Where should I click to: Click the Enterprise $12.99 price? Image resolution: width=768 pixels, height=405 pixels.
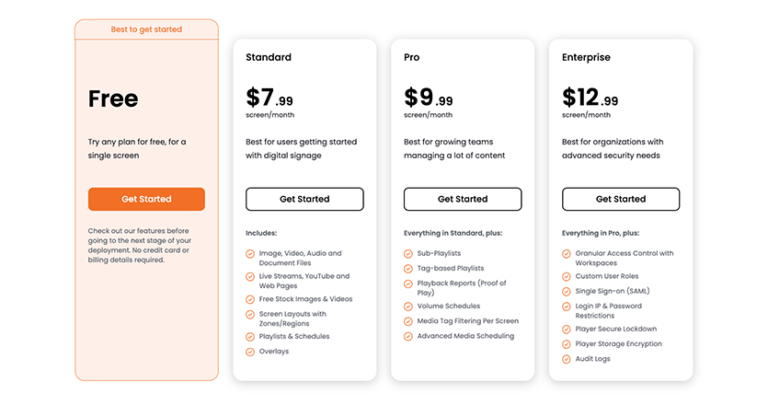pos(590,98)
